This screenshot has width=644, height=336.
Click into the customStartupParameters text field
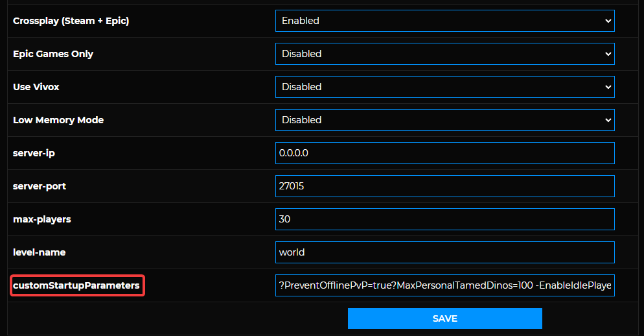tap(445, 285)
